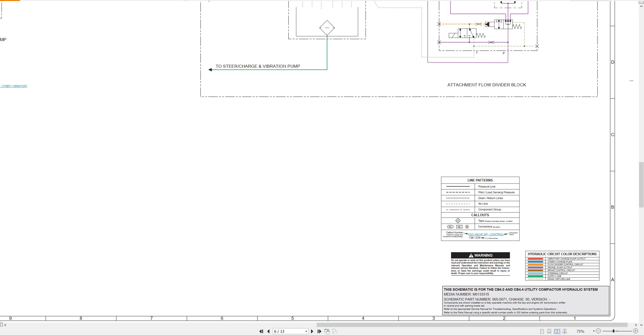The width and height of the screenshot is (644, 335).
Task: Click the 'Component Group' legend entry
Action: [490, 209]
